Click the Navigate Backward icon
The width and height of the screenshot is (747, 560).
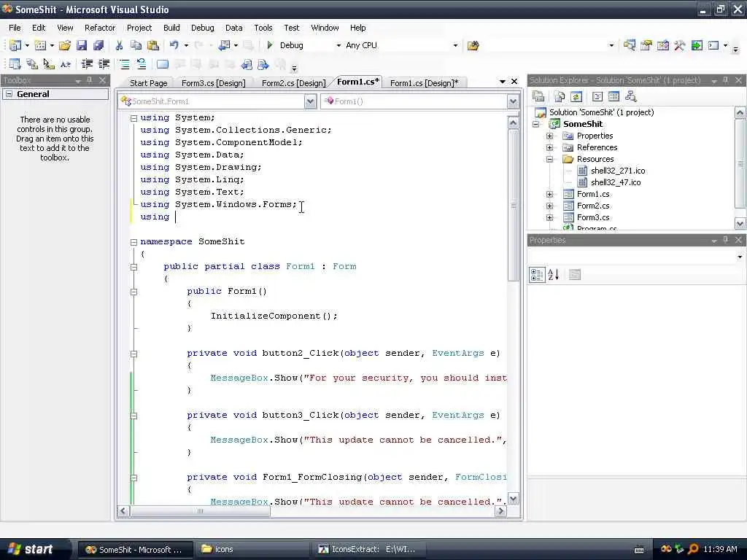tap(224, 45)
